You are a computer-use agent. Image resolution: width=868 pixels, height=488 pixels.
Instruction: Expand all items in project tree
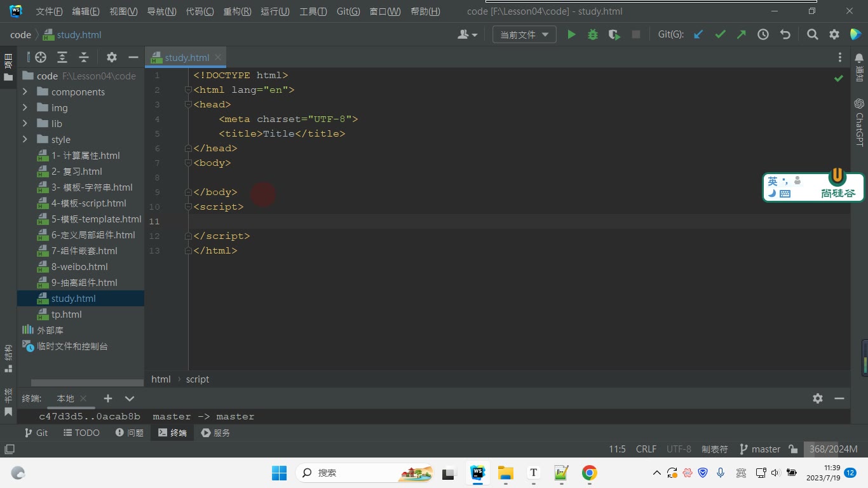62,57
